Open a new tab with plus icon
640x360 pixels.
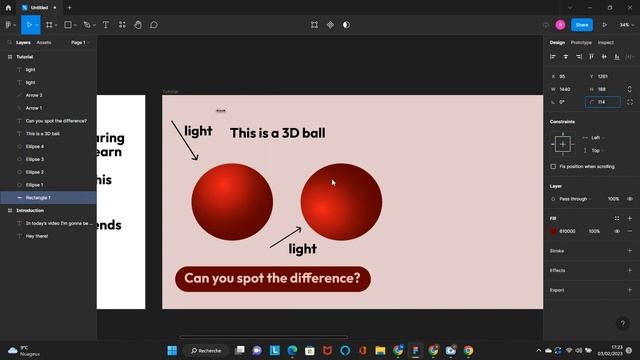tap(69, 7)
